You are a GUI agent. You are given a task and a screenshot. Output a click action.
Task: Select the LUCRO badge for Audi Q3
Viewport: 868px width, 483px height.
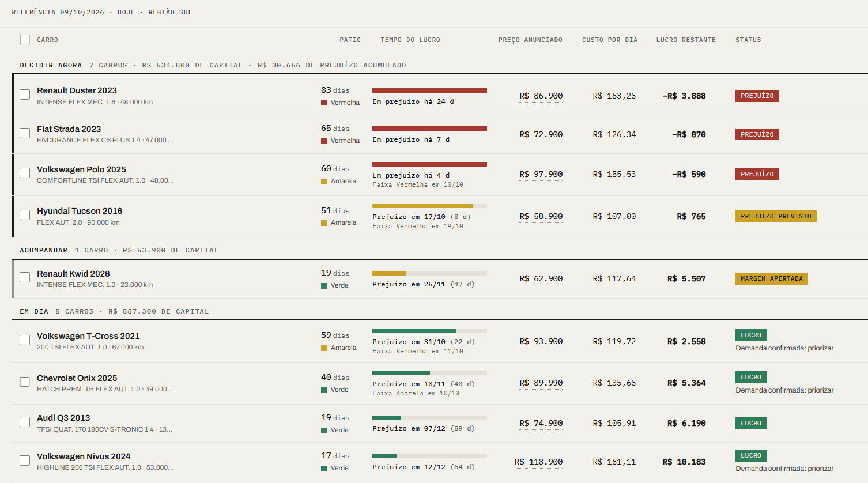coord(750,423)
